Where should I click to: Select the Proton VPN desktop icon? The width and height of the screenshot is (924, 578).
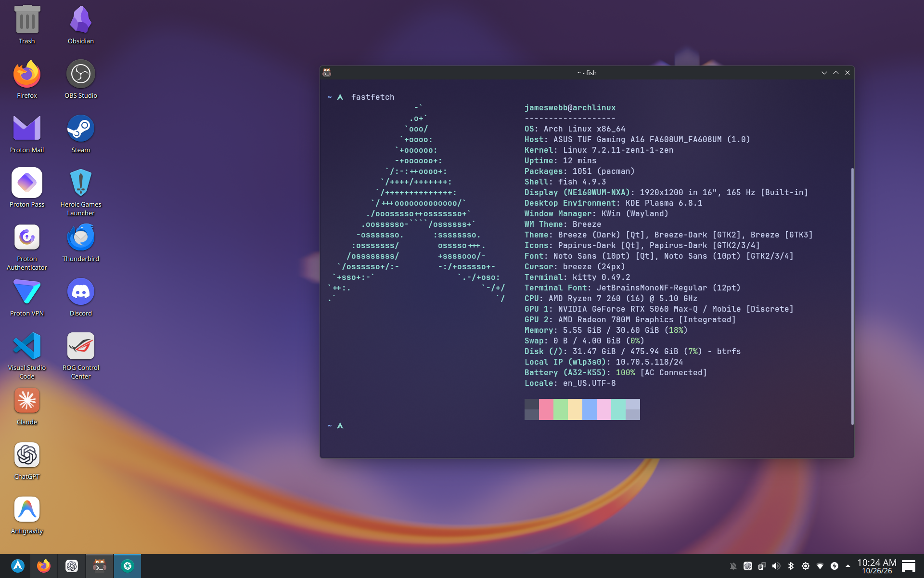click(27, 297)
